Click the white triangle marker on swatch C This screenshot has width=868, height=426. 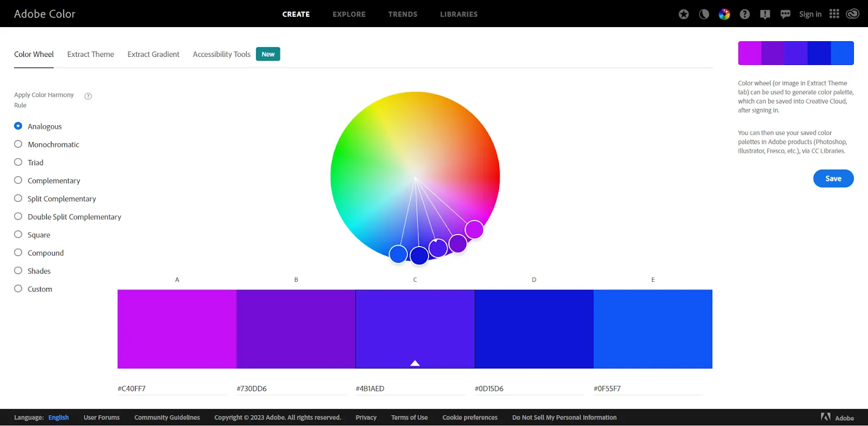point(415,363)
